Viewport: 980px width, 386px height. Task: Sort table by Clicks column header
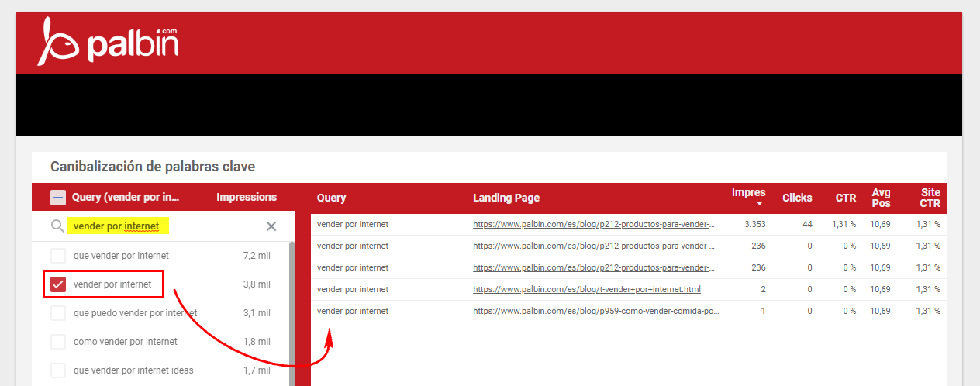click(797, 198)
